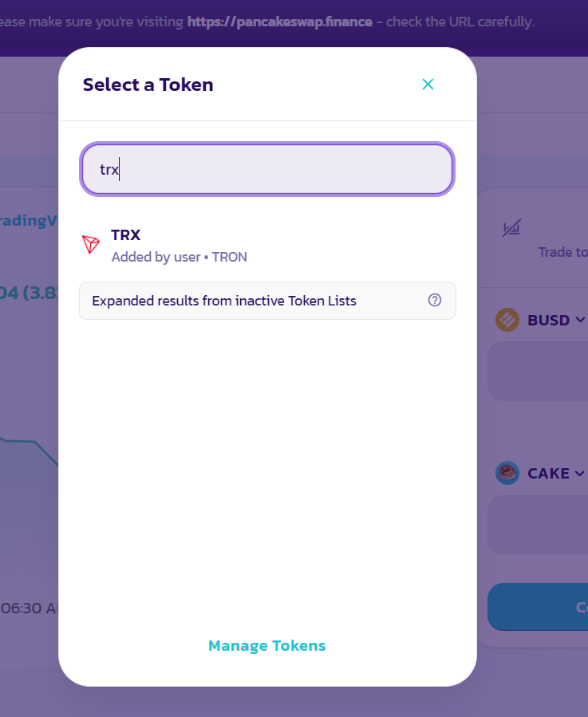
Task: Expand the BUSD token dropdown chevron
Action: [x=580, y=320]
